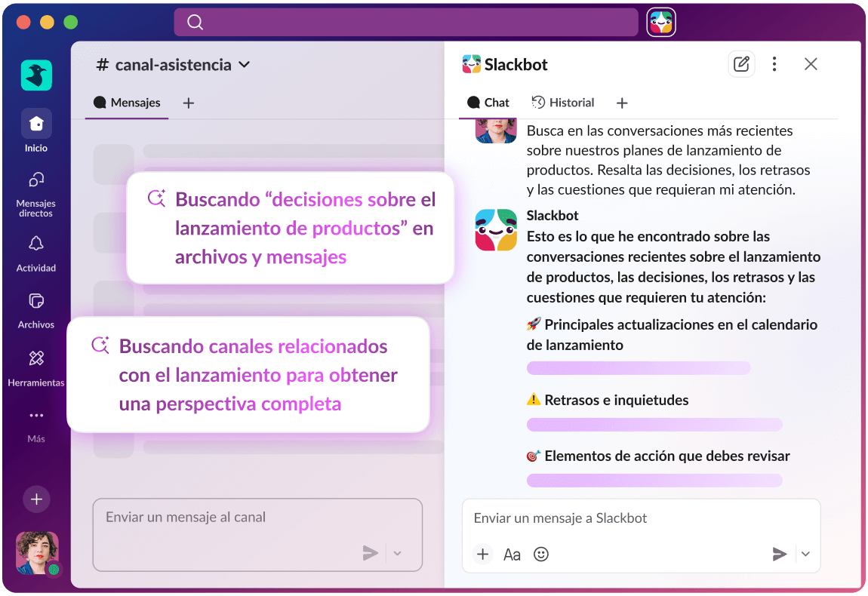868x596 pixels.
Task: Open Mensajes directos in the sidebar
Action: point(36,194)
